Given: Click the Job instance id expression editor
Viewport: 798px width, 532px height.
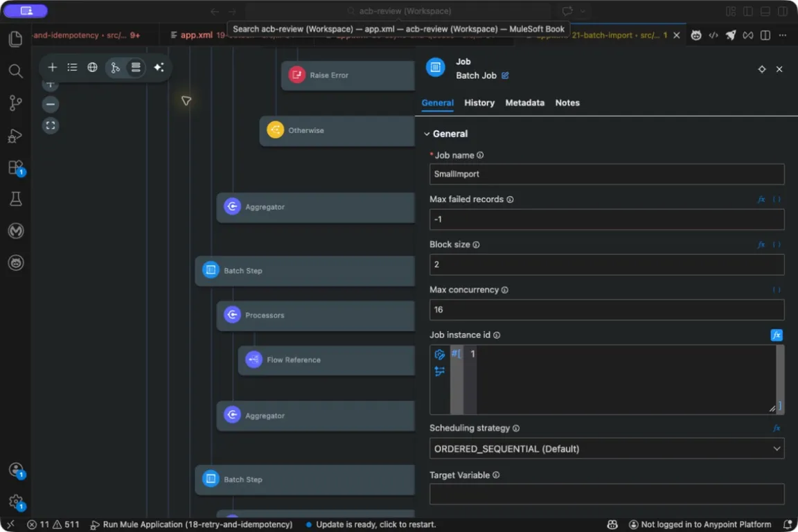Looking at the screenshot, I should pos(626,380).
